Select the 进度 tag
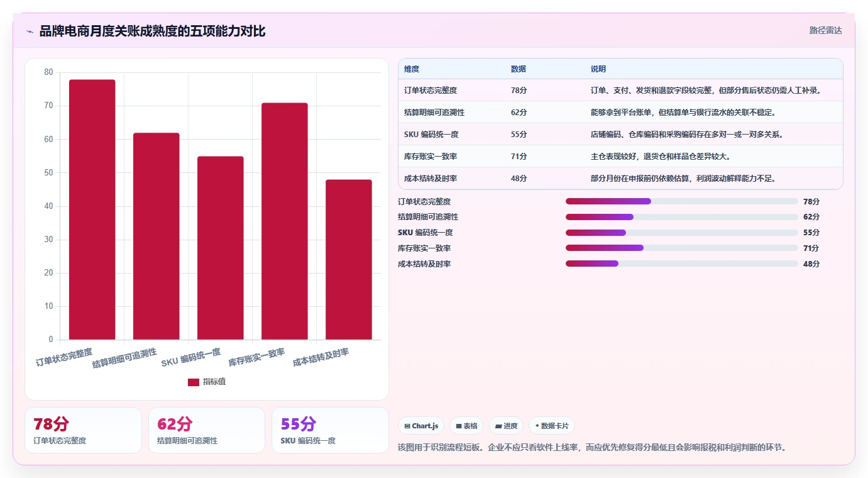 coord(506,426)
